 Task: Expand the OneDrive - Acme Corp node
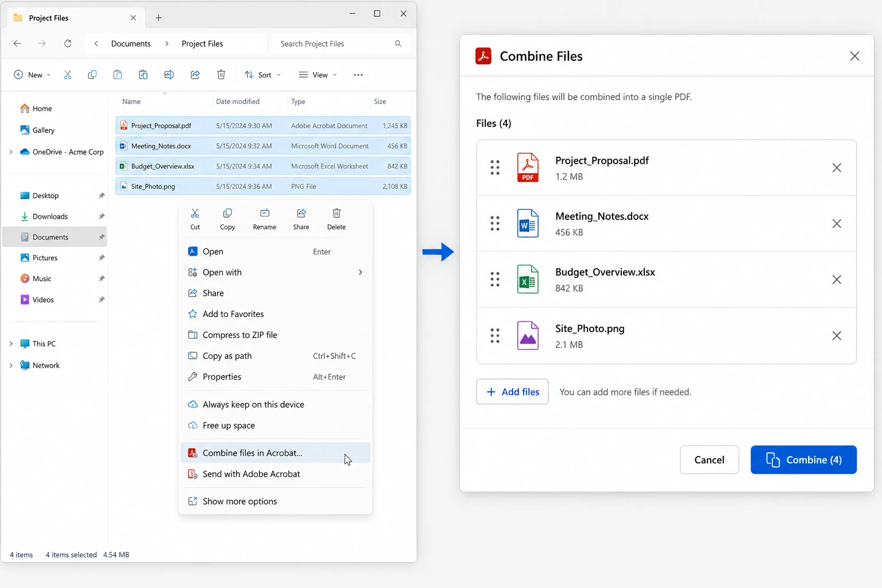coord(11,152)
